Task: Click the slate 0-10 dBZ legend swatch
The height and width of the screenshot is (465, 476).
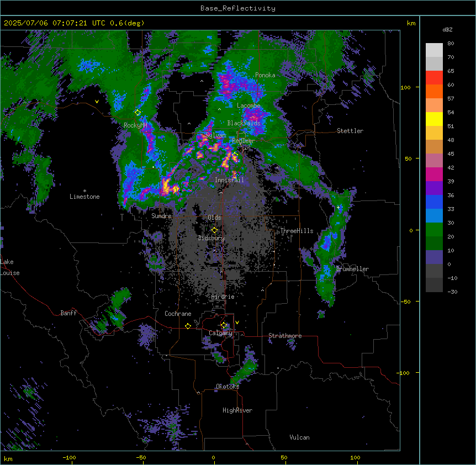Action: pos(434,257)
